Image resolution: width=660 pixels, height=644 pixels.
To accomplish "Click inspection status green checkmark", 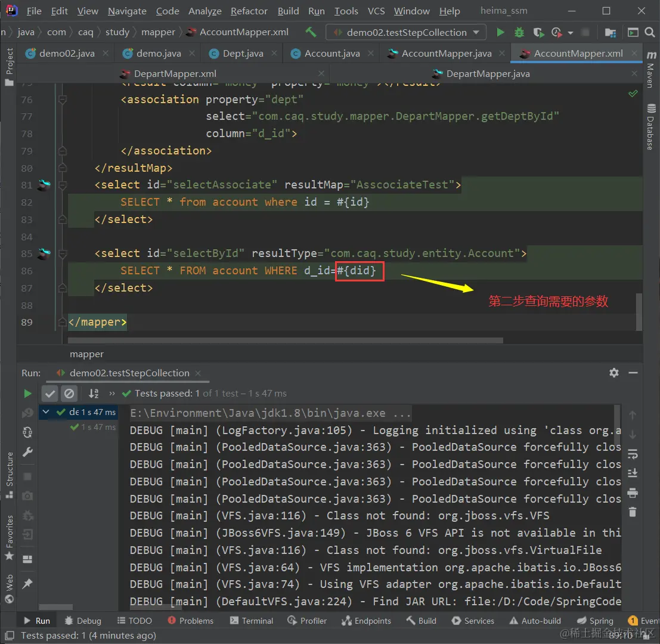I will [x=633, y=93].
